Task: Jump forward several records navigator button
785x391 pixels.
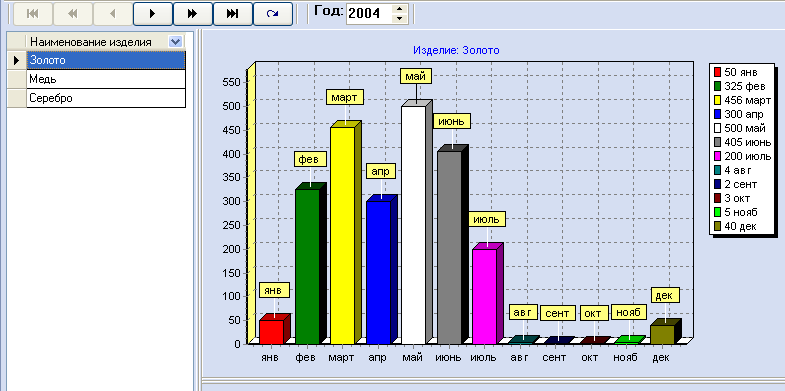Action: coord(193,14)
